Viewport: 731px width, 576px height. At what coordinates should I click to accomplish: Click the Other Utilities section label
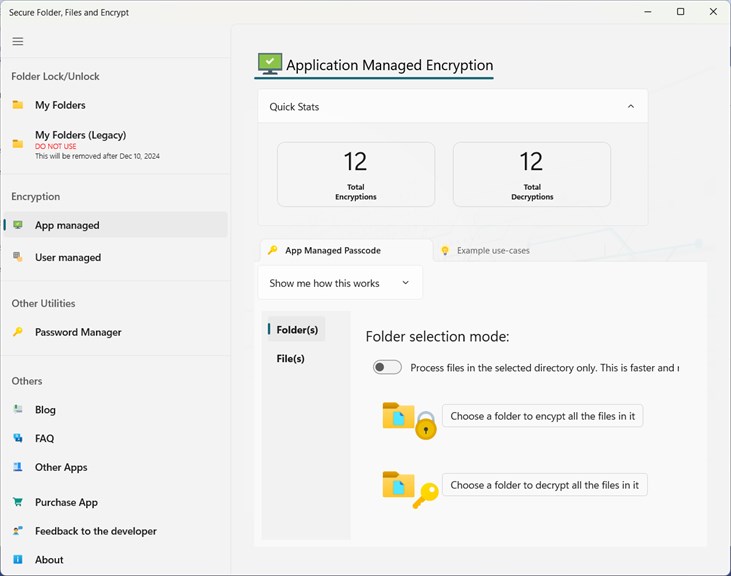43,303
